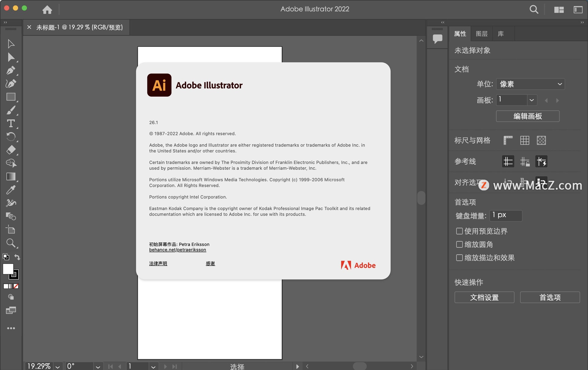Show the grid icon in Properties
Screen dimensions: 588x370
pyautogui.click(x=525, y=140)
